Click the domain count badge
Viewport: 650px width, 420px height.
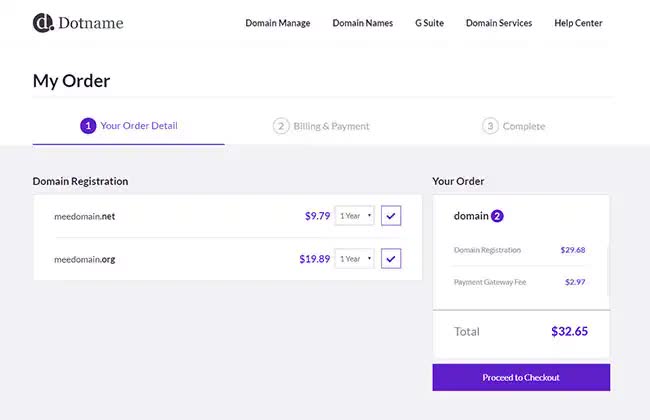click(497, 215)
